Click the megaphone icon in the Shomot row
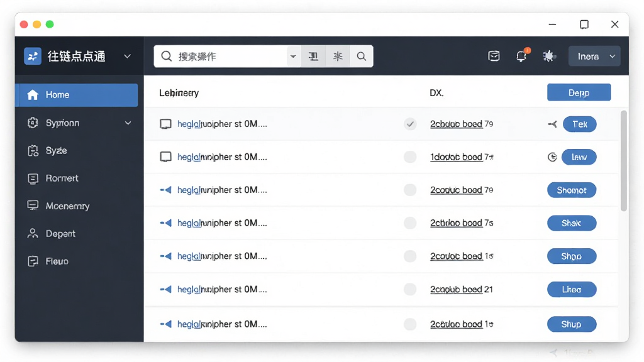The image size is (644, 362). tap(166, 190)
